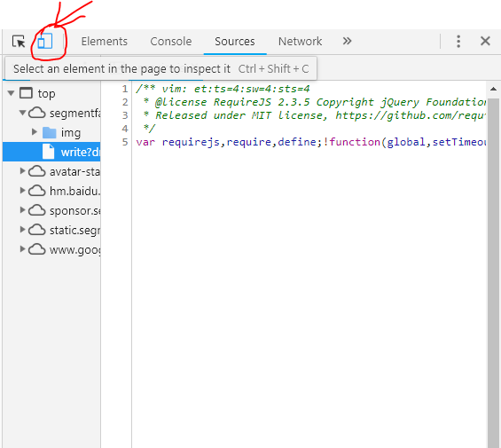Close the DevTools panel
Viewport: 501px width, 448px height.
tap(485, 41)
